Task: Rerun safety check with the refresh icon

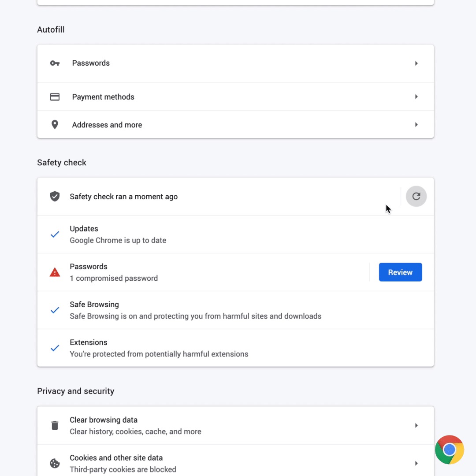Action: pyautogui.click(x=416, y=197)
